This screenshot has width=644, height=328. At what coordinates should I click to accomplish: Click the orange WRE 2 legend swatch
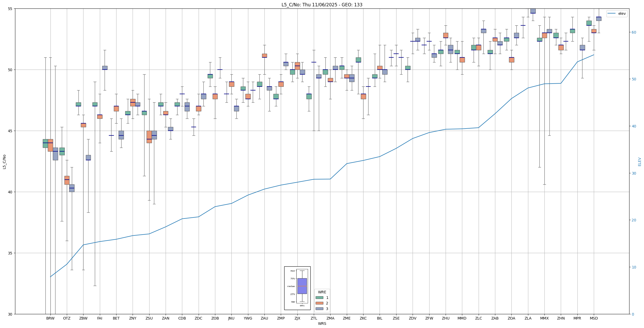pyautogui.click(x=319, y=303)
